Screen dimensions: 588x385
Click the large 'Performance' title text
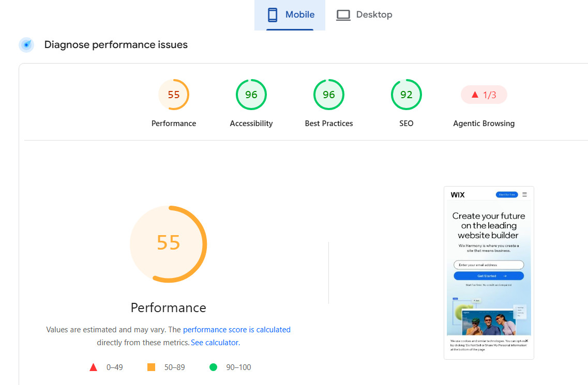coord(169,308)
